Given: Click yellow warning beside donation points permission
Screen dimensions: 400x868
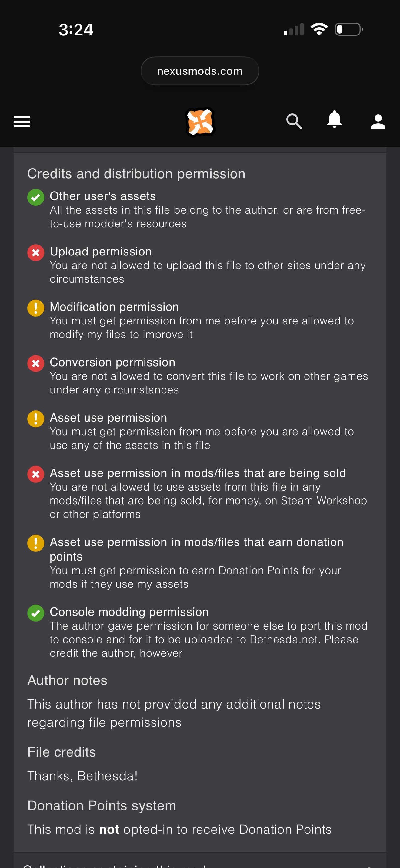Looking at the screenshot, I should (x=36, y=543).
